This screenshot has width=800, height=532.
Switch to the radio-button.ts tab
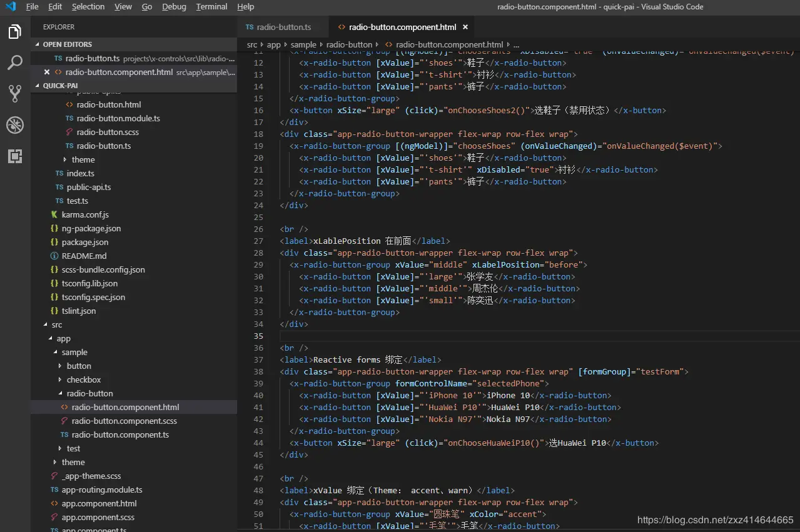[x=283, y=28]
